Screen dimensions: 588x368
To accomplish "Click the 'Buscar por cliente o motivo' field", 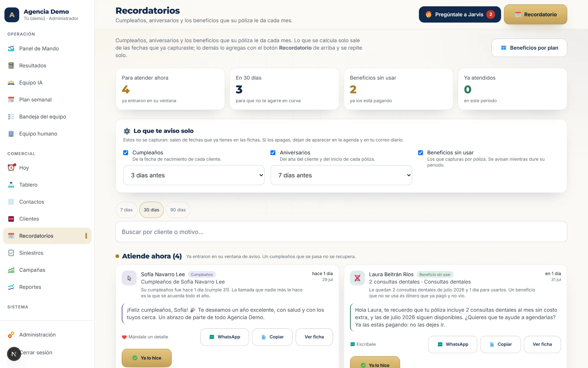I will pos(341,232).
